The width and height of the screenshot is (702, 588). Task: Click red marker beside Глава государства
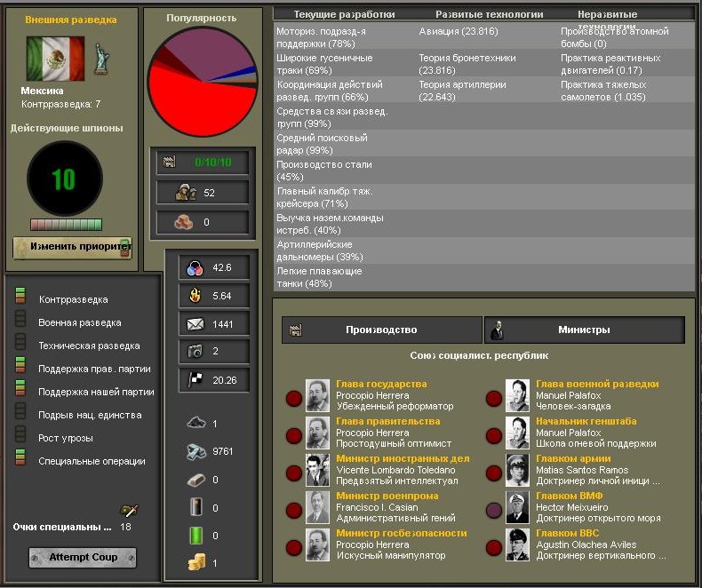click(x=294, y=398)
